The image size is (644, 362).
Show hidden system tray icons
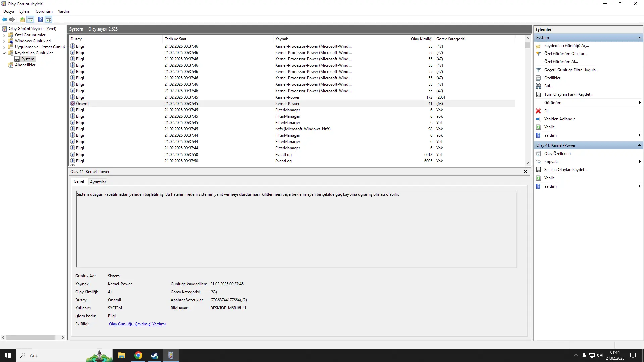[x=576, y=355]
